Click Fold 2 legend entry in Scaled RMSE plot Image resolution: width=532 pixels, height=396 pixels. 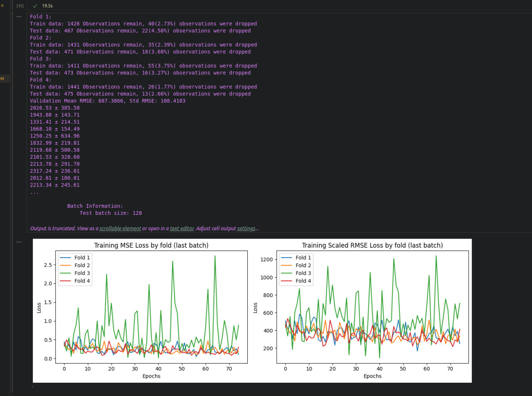pos(303,265)
